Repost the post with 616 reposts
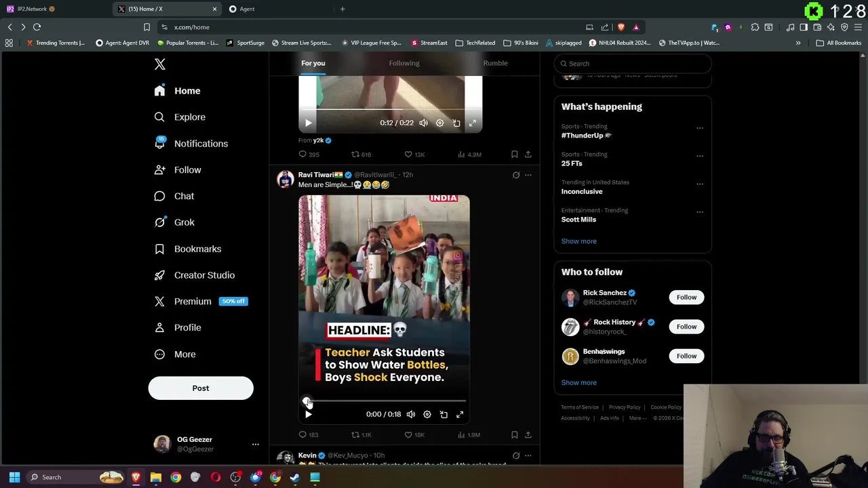The width and height of the screenshot is (868, 488). point(361,155)
